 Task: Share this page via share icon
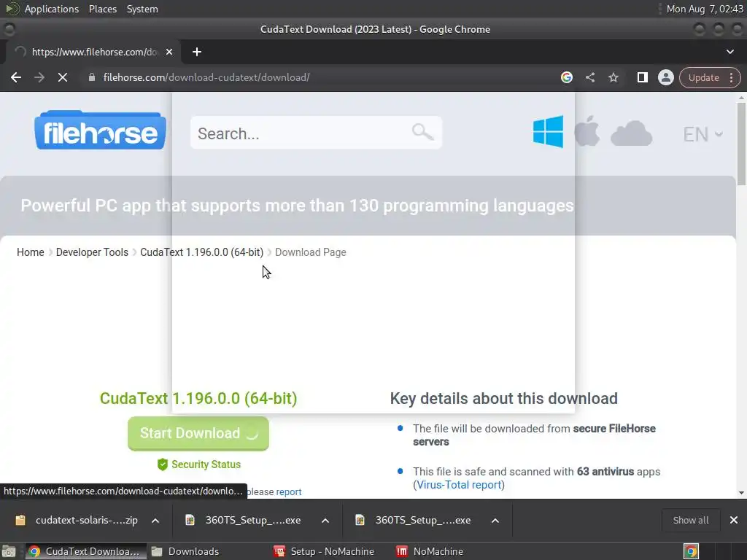click(589, 77)
